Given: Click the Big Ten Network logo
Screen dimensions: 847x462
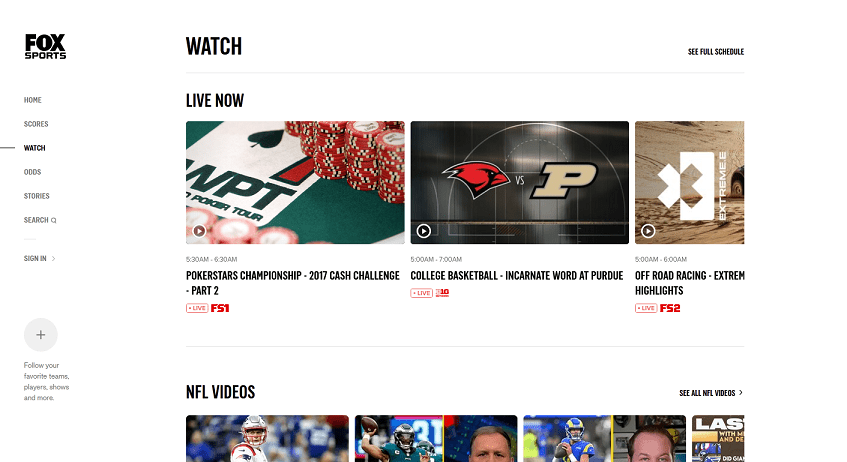Looking at the screenshot, I should [442, 293].
